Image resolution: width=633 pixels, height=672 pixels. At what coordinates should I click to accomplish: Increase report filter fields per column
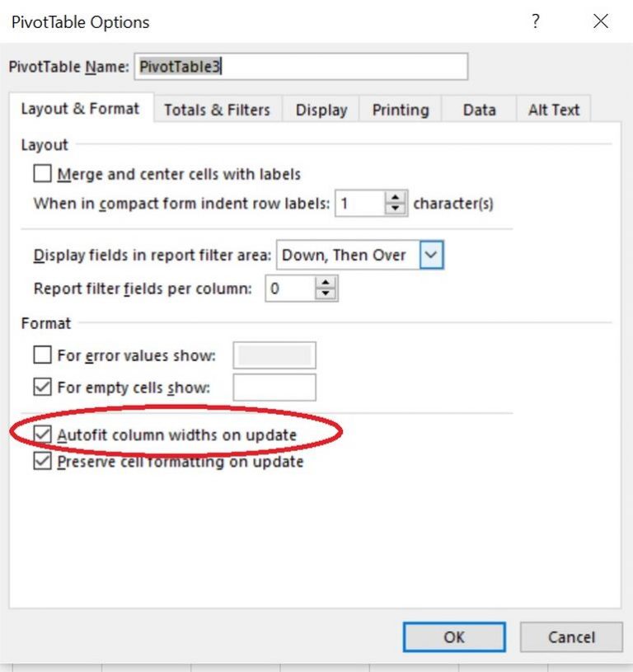327,283
